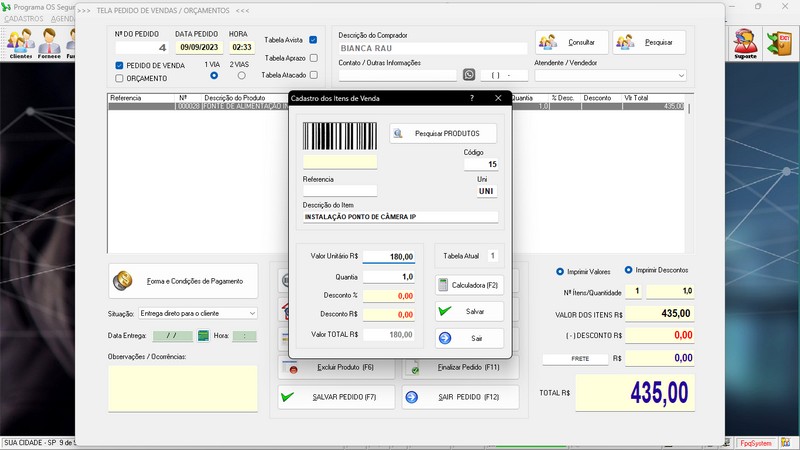The width and height of the screenshot is (800, 450).
Task: Open CADASTROS menu
Action: (x=24, y=18)
